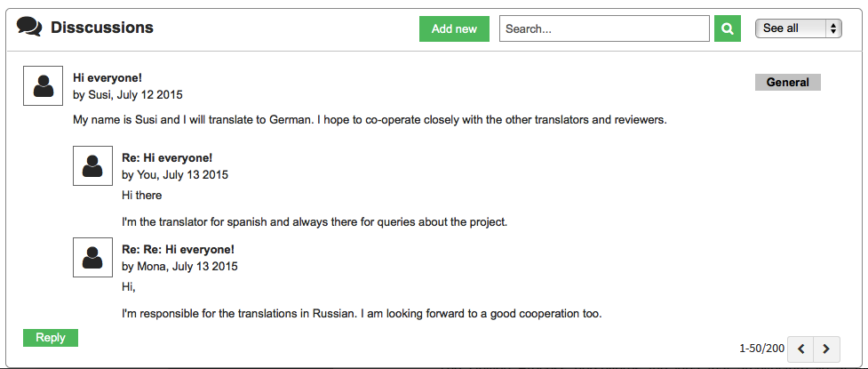Go to the previous page with the left chevron
Image resolution: width=868 pixels, height=369 pixels.
coord(800,349)
